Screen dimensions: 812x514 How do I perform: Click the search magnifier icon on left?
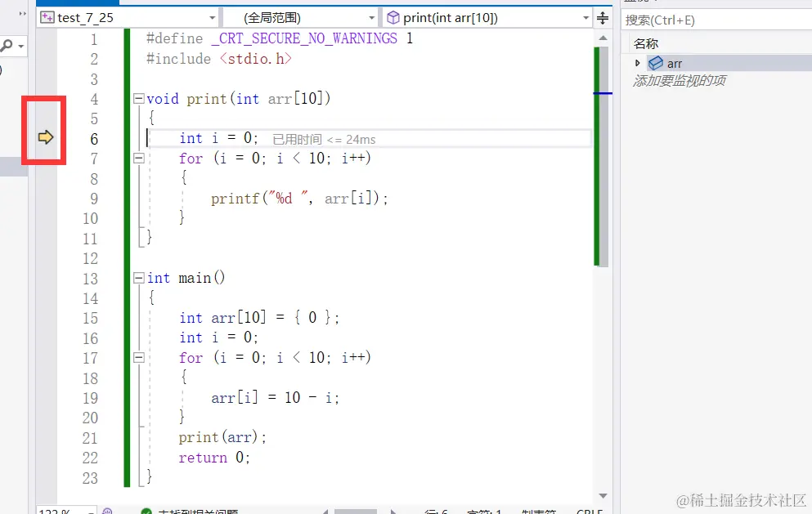tap(7, 46)
